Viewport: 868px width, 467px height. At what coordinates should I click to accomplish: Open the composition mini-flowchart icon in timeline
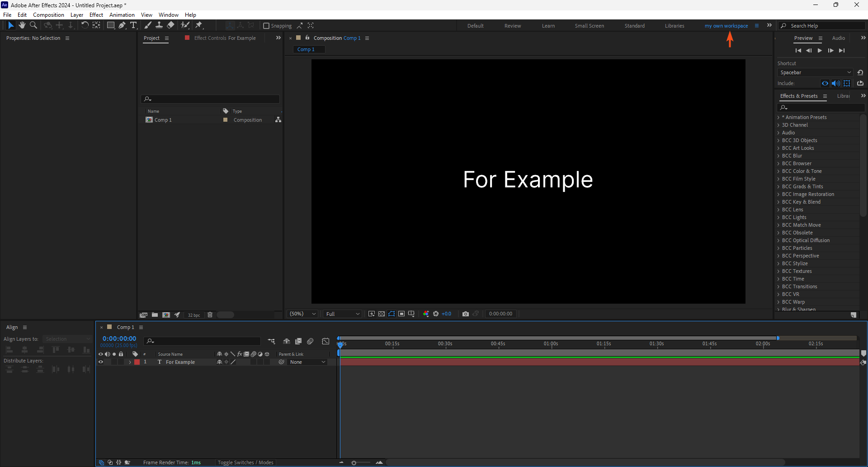[x=271, y=341]
